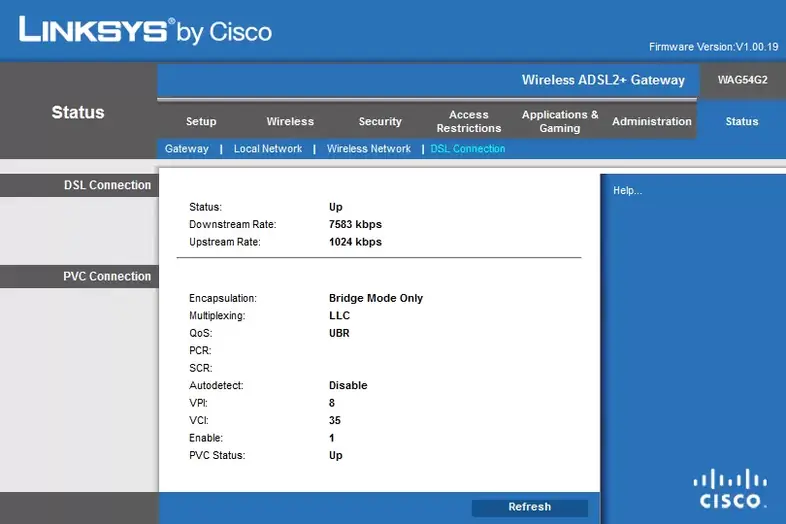Screen dimensions: 786x524
Task: Click the Multiplexing: label
Action: point(217,315)
